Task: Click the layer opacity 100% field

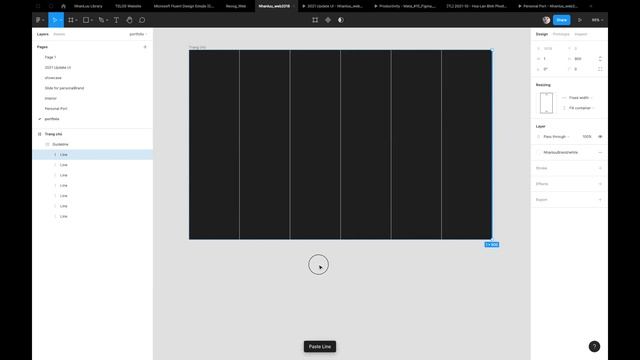Action: click(587, 137)
